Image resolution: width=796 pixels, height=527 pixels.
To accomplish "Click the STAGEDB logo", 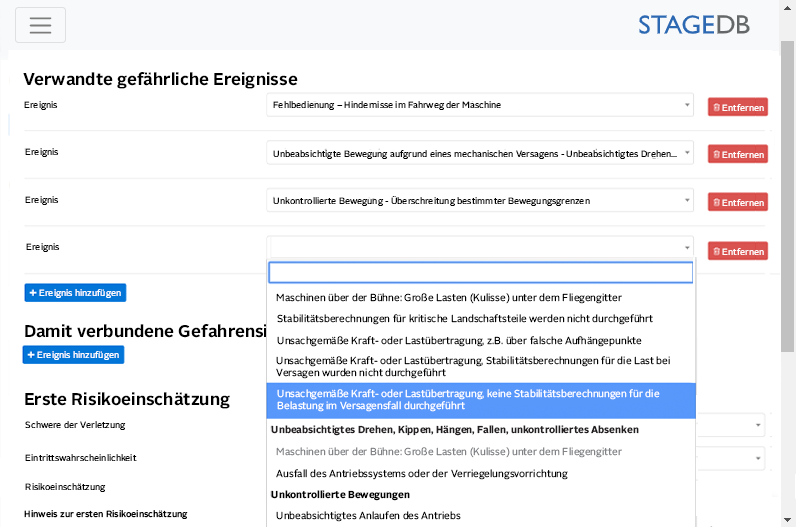I will tap(693, 25).
